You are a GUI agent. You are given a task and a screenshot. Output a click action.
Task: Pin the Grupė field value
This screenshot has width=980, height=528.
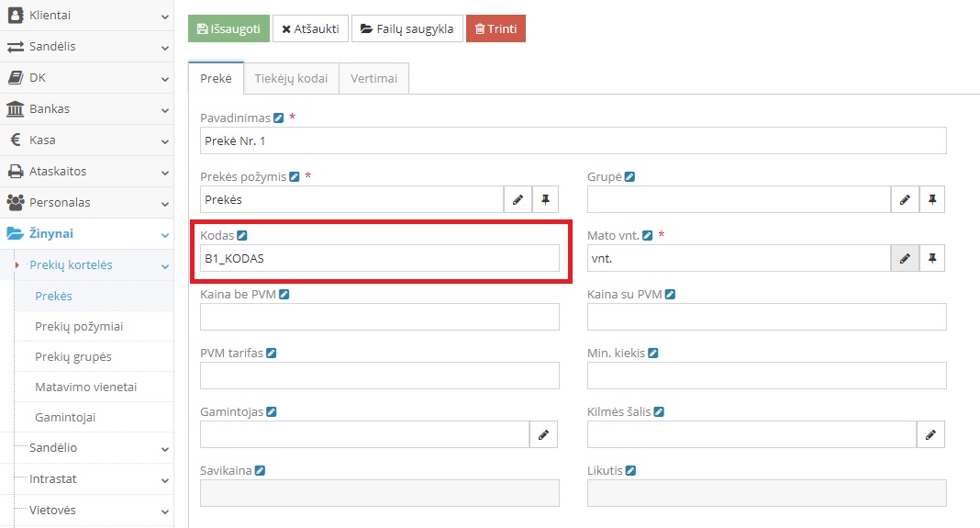point(932,199)
